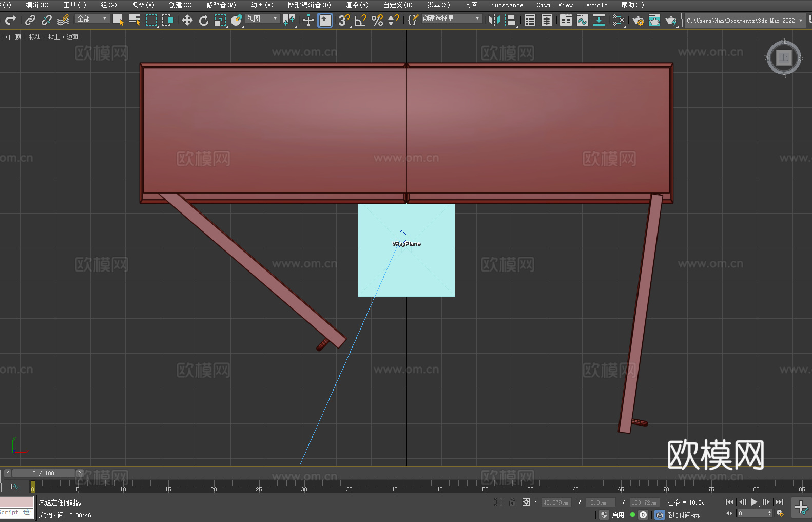Open the 渲染(R) menu
Screen dimensions: 812x522
tap(357, 5)
